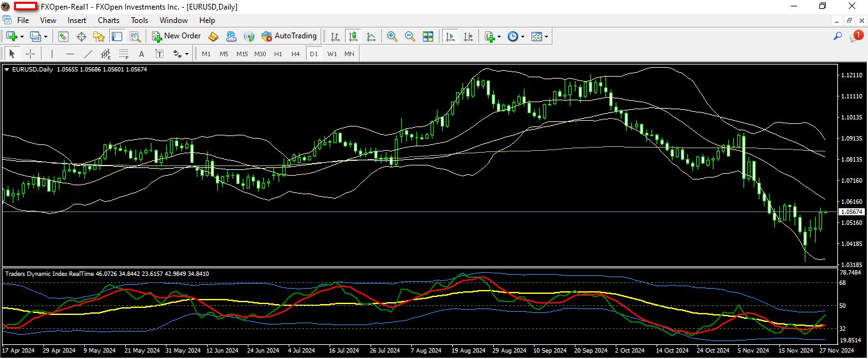Screen dimensions: 868x359
Task: Insert arrow symbols from the Arrows icon
Action: [x=177, y=54]
